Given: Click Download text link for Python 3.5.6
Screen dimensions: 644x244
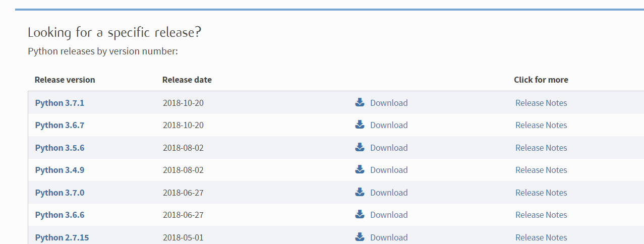Looking at the screenshot, I should 389,148.
